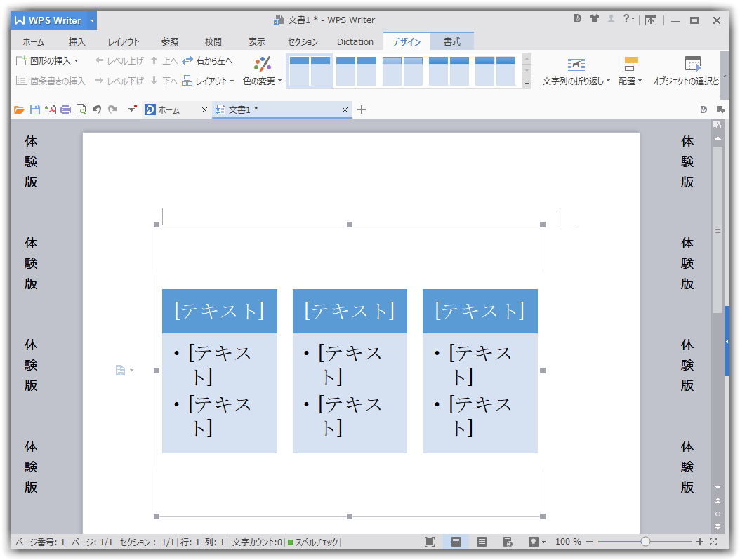Switch to outline view mode

point(482,542)
